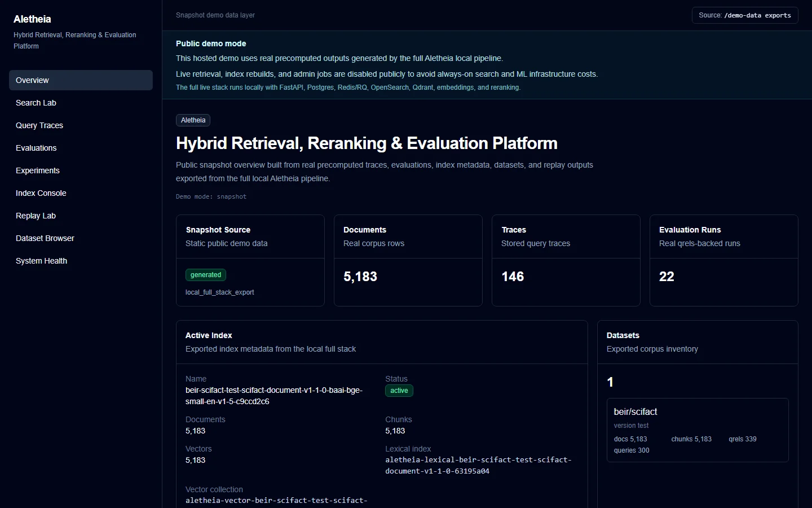Click Demo mode: snapshot text
Screen dimensions: 812x508
point(211,196)
